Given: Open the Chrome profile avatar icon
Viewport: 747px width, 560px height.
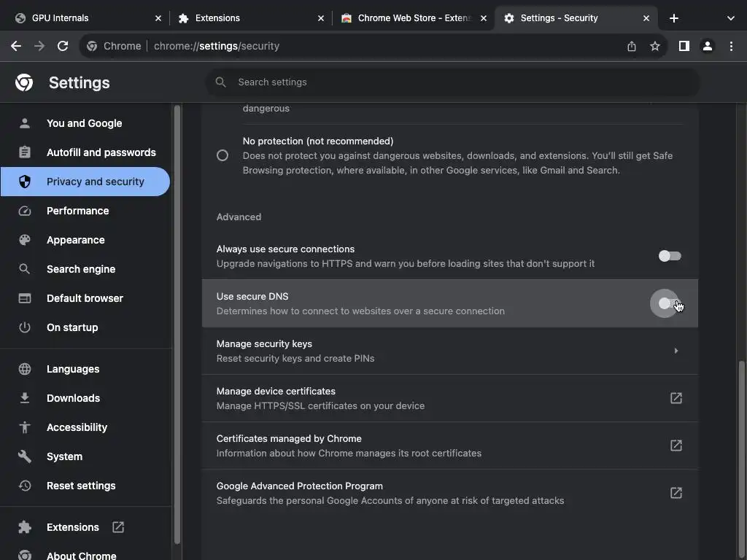Looking at the screenshot, I should pos(707,46).
